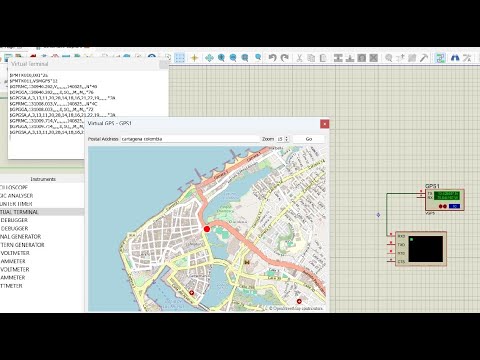This screenshot has height=360, width=480.
Task: Select the pan/center view arrows icon
Action: [209, 58]
